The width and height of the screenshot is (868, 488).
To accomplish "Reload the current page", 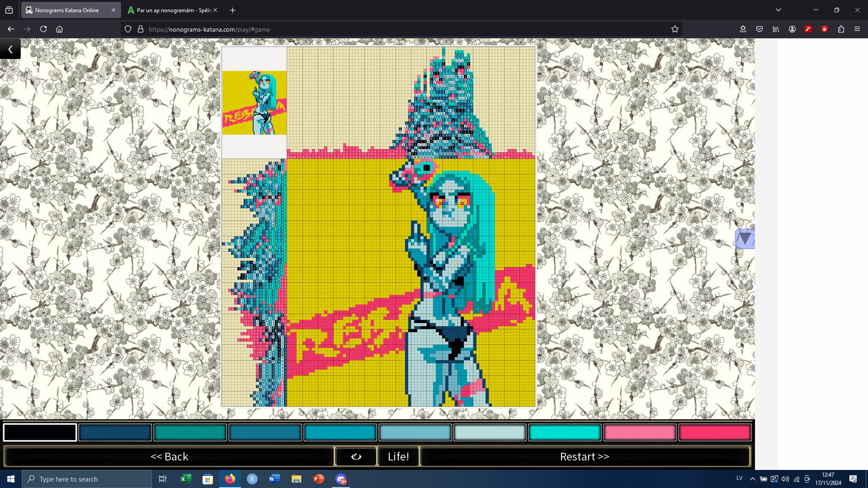I will (x=43, y=29).
